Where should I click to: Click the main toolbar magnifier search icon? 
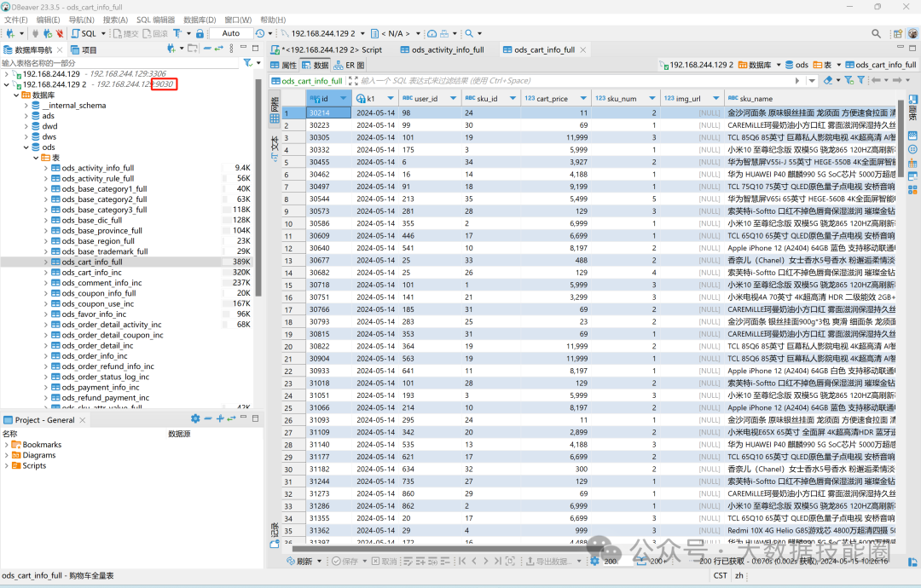[469, 33]
